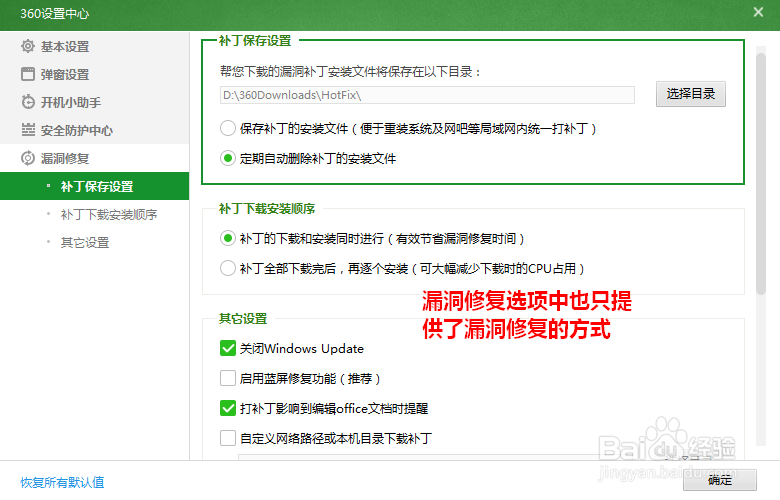Close the 360设置中心 window
The height and width of the screenshot is (500, 780).
pyautogui.click(x=758, y=12)
